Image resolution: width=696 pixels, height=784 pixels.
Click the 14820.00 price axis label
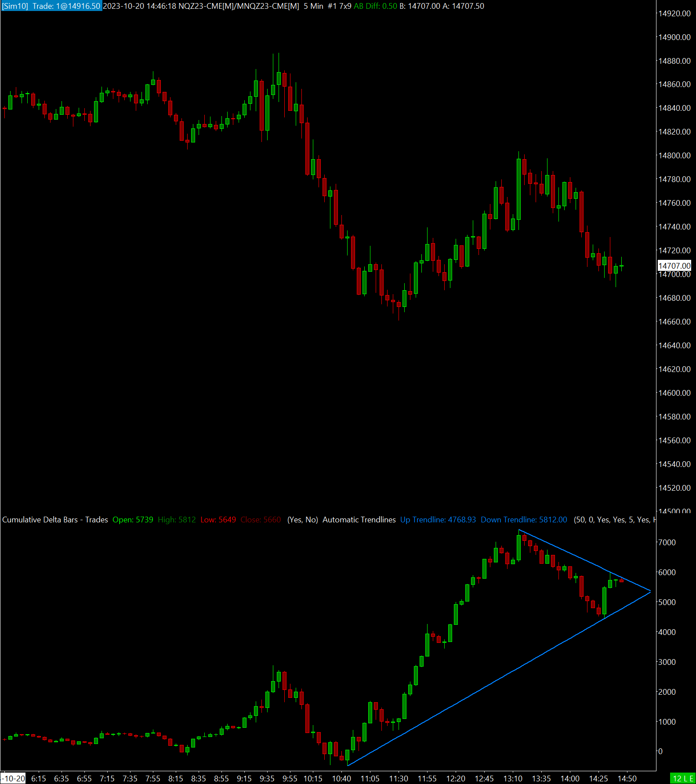pyautogui.click(x=674, y=132)
